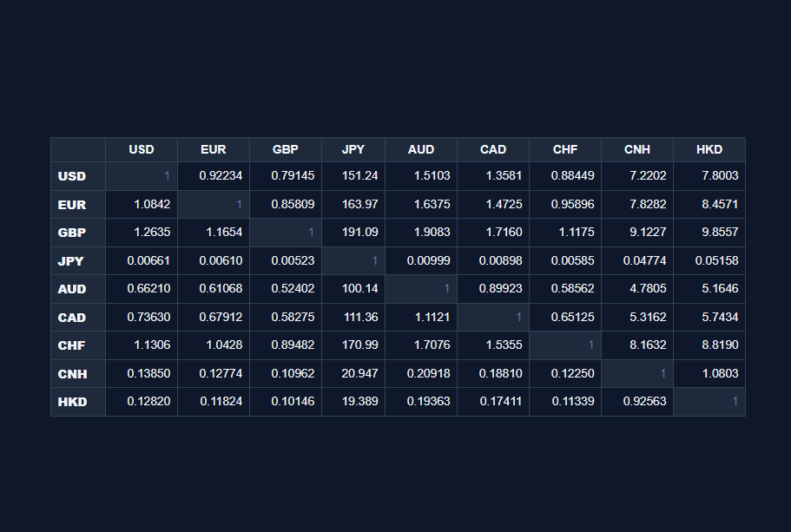Screen dimensions: 791x532
Task: Click the AUD to CNH rate 4.7805
Action: (x=637, y=289)
